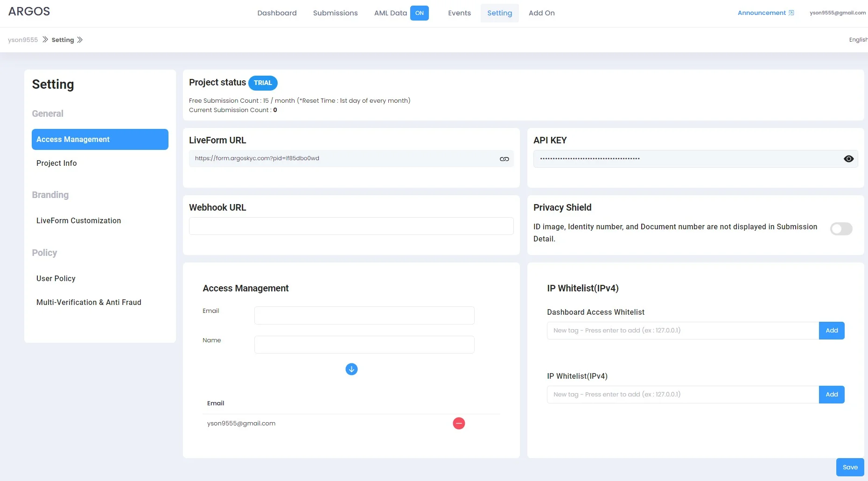The height and width of the screenshot is (481, 868).
Task: Reveal the API key with eye icon
Action: point(848,159)
